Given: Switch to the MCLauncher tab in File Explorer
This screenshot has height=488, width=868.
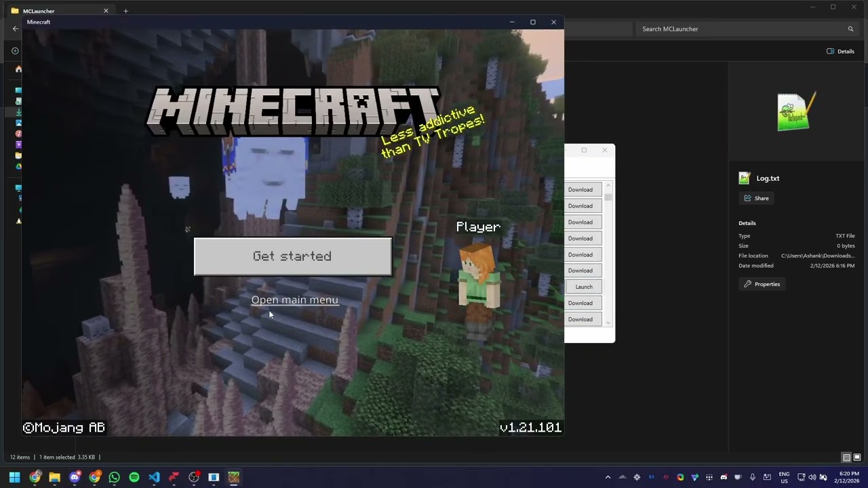Looking at the screenshot, I should [x=60, y=11].
